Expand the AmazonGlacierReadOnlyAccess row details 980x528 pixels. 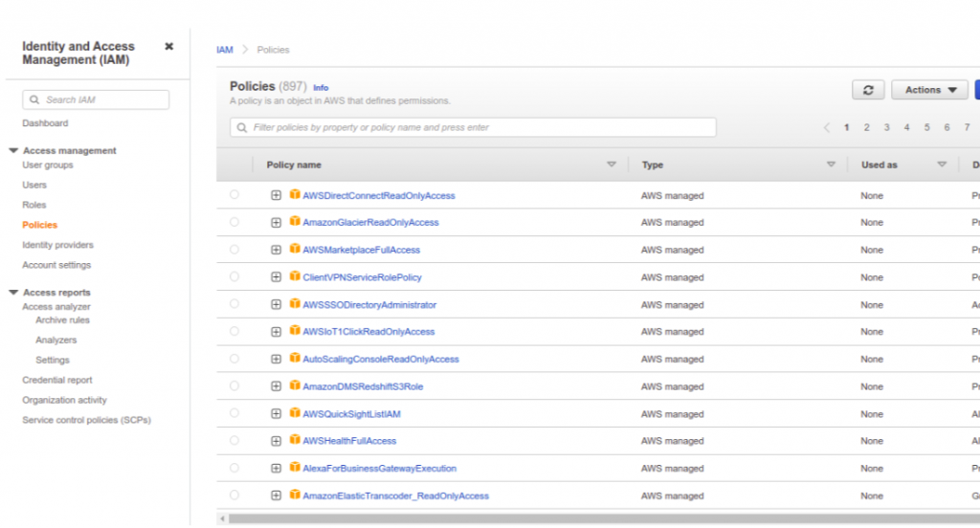click(276, 223)
